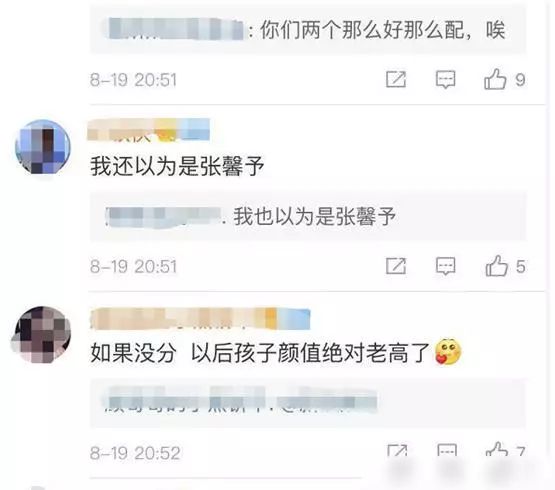555x490 pixels.
Task: Tap repost icon on the 20:52 comment
Action: (397, 451)
